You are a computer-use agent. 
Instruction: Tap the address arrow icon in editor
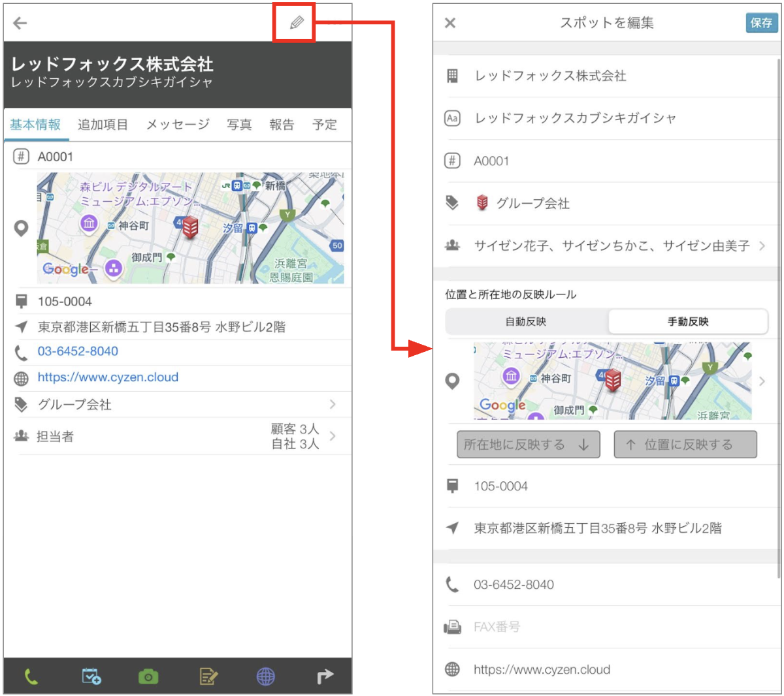coord(452,528)
